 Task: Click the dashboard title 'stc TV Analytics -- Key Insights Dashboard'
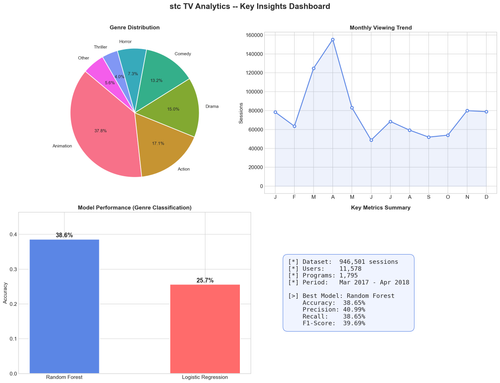pos(250,6)
